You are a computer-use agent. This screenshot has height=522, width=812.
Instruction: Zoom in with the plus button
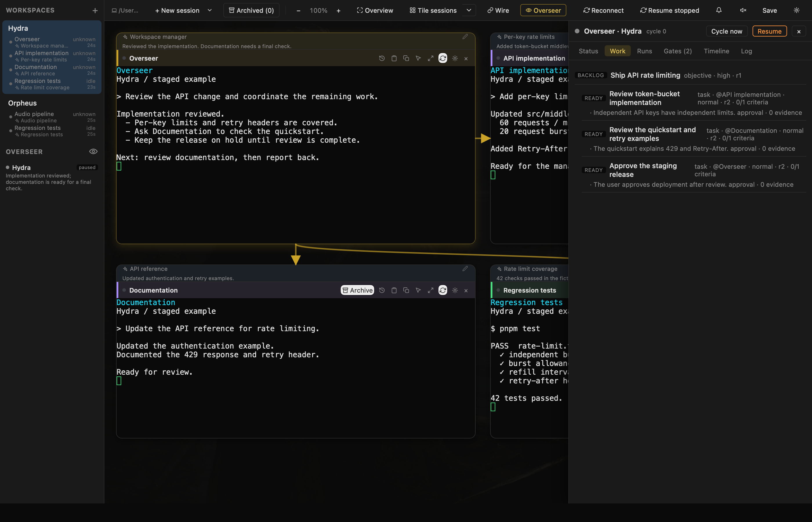(338, 10)
